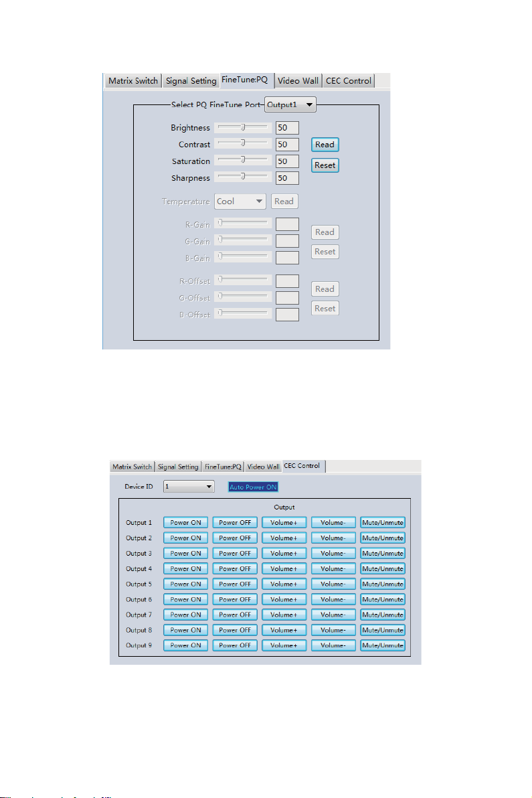Image resolution: width=532 pixels, height=798 pixels.
Task: Open Matrix Switch tab in the CEC panel
Action: pos(132,467)
